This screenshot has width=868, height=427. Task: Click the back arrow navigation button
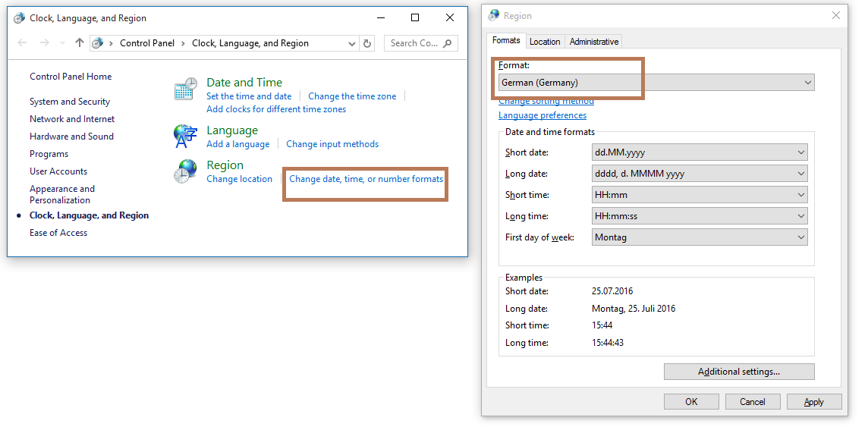point(23,43)
